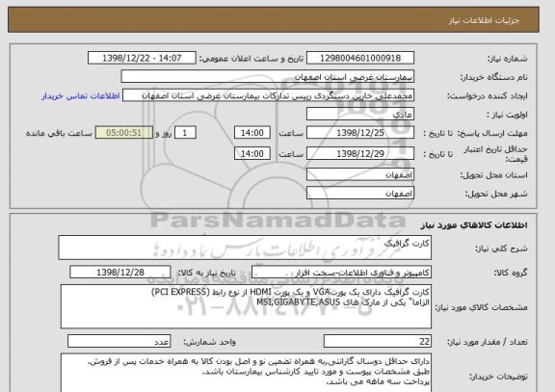The image size is (555, 392).
Task: Click the remaining time counter 05:00:51
Action: (x=124, y=133)
